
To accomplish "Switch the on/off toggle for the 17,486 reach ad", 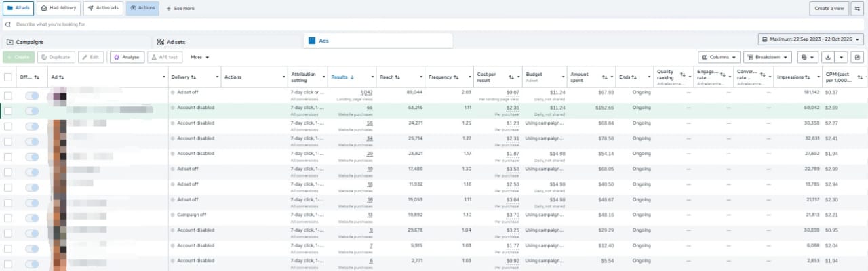I will click(x=32, y=172).
